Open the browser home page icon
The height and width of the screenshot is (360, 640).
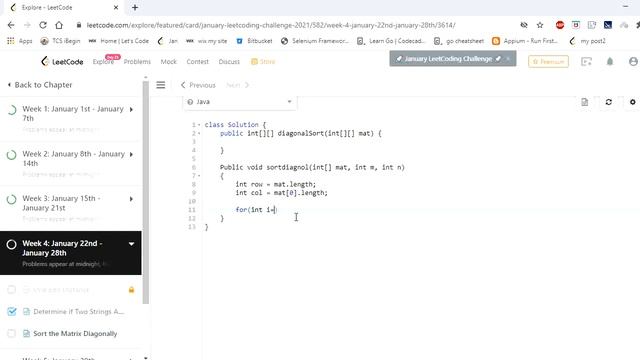pos(59,25)
